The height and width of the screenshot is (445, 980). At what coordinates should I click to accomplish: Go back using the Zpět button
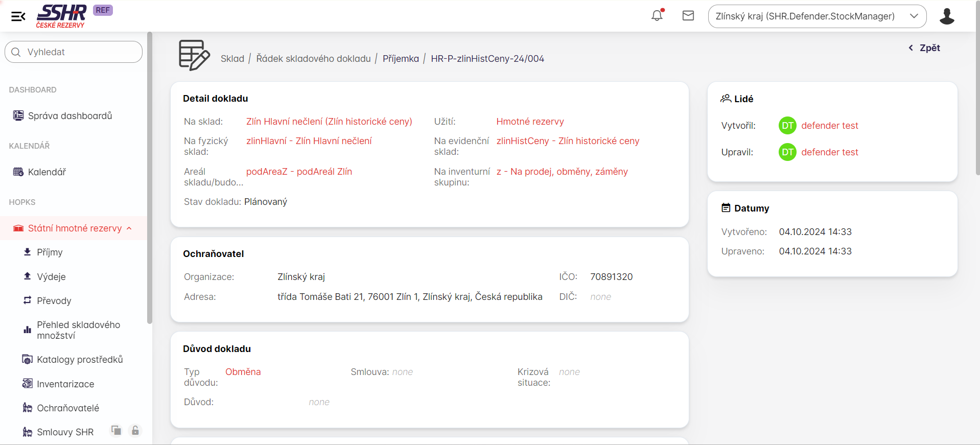tap(924, 48)
